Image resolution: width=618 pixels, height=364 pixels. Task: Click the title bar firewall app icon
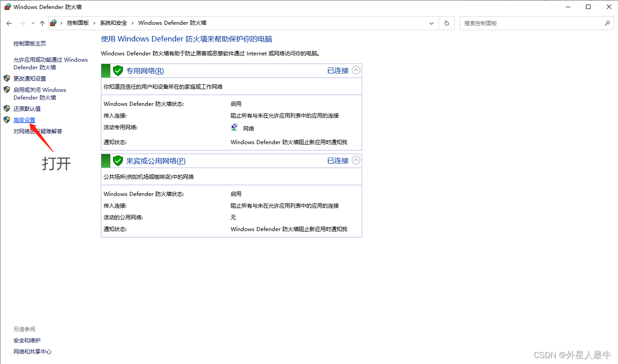pos(7,7)
